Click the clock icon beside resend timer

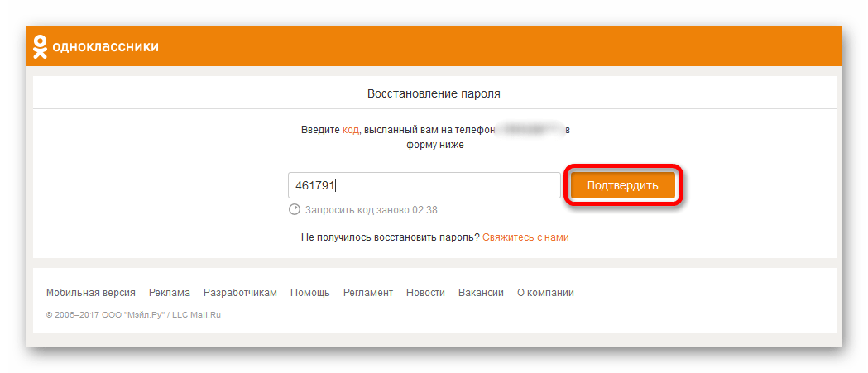coord(295,210)
